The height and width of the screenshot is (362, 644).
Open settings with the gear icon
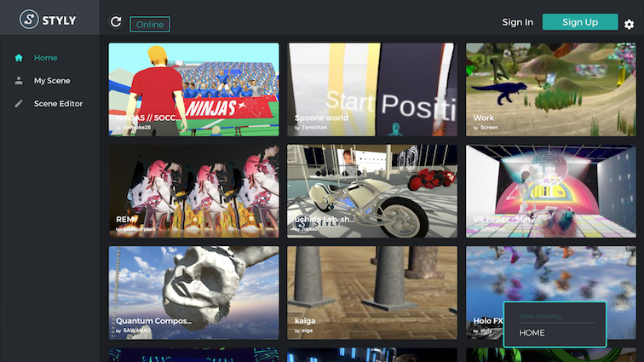click(629, 25)
